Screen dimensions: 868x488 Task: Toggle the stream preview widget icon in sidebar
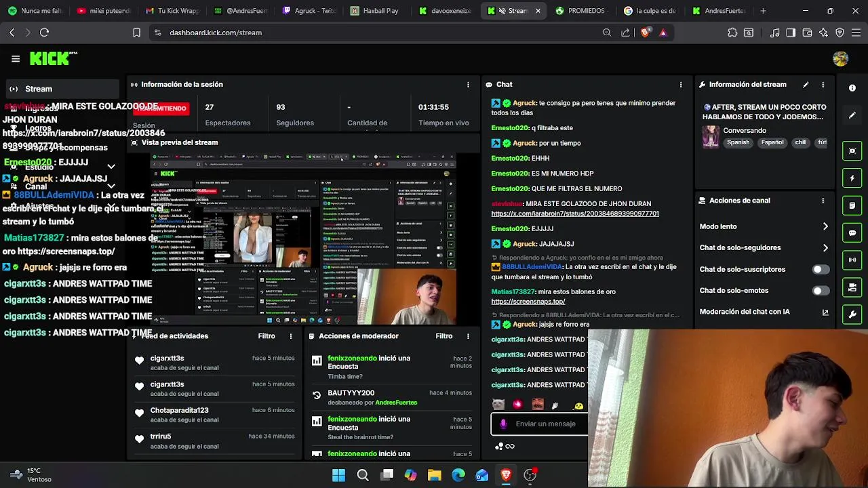coord(852,150)
